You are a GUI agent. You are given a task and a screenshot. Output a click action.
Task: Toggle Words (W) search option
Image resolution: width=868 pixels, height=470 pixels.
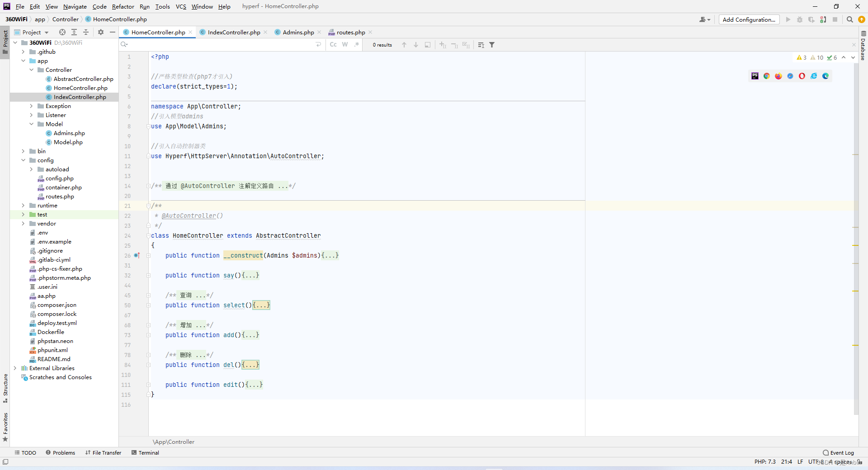coord(345,45)
